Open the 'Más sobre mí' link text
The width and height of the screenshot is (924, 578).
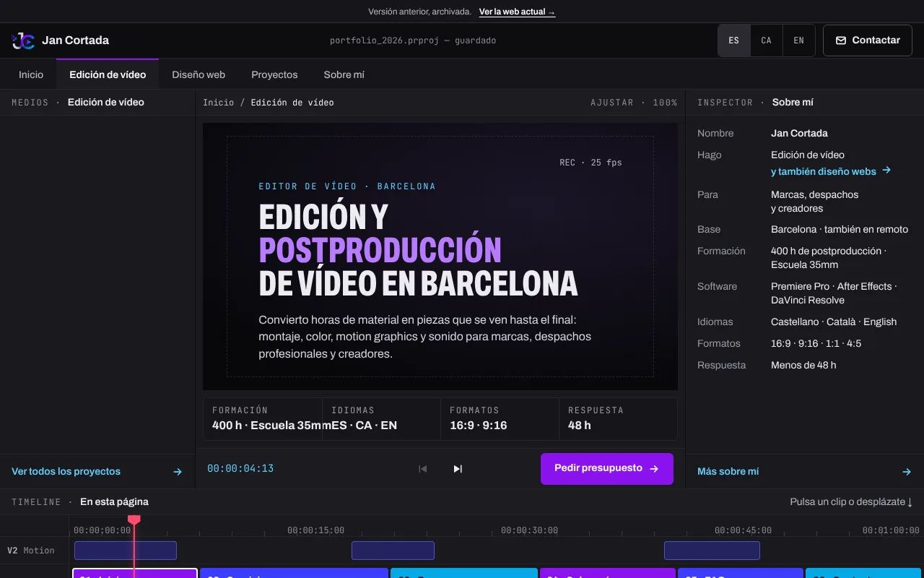(728, 472)
